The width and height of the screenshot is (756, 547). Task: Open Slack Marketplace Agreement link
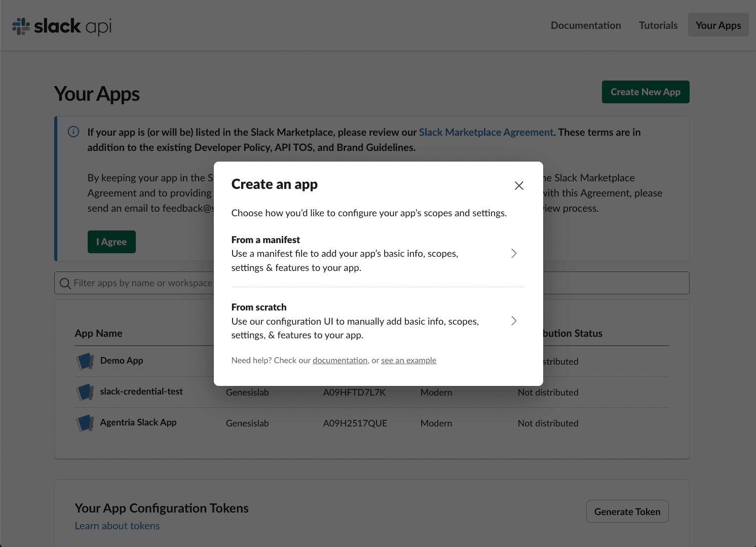[x=486, y=132]
